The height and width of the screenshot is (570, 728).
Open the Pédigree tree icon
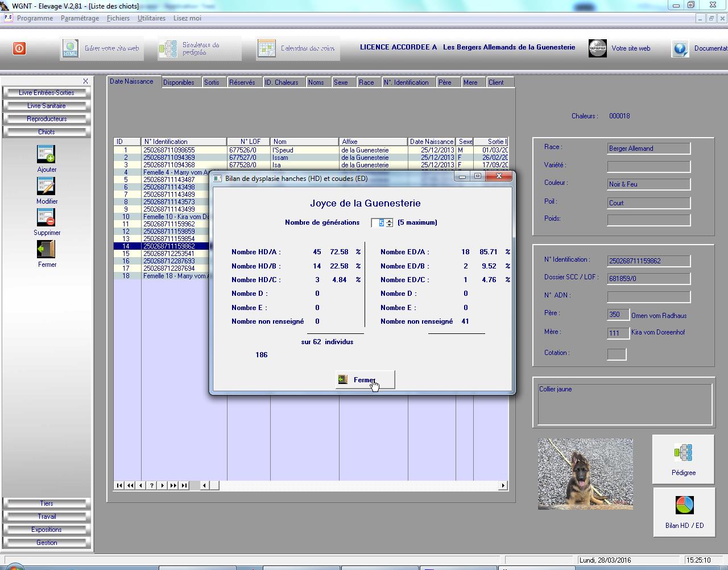(683, 453)
